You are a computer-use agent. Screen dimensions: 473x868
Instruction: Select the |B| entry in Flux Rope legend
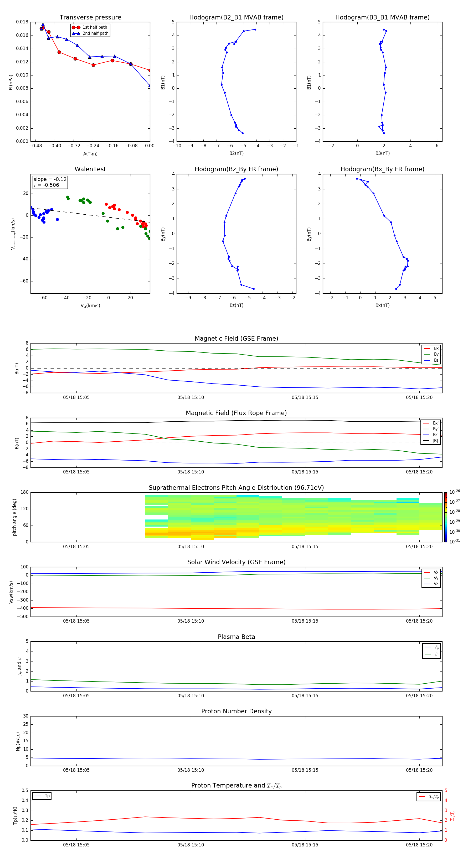[x=431, y=441]
